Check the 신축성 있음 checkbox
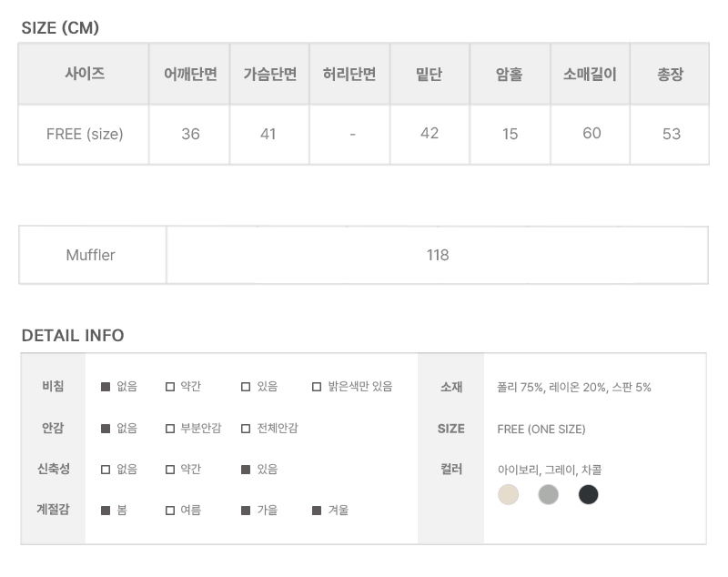This screenshot has height=577, width=728. coord(246,470)
